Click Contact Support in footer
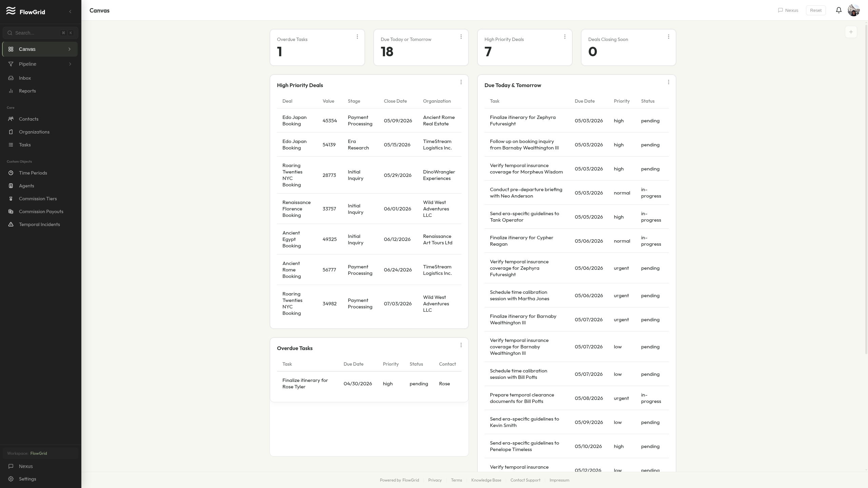 [x=525, y=480]
